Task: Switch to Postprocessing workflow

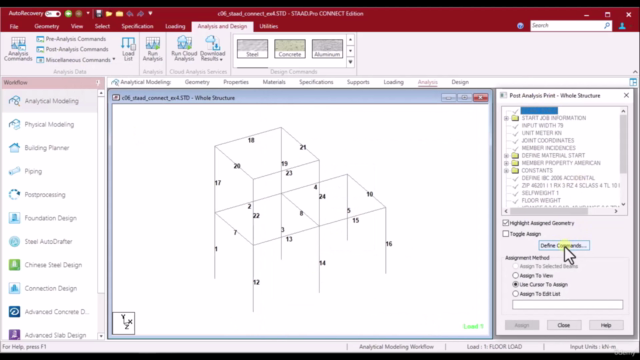Action: (45, 195)
